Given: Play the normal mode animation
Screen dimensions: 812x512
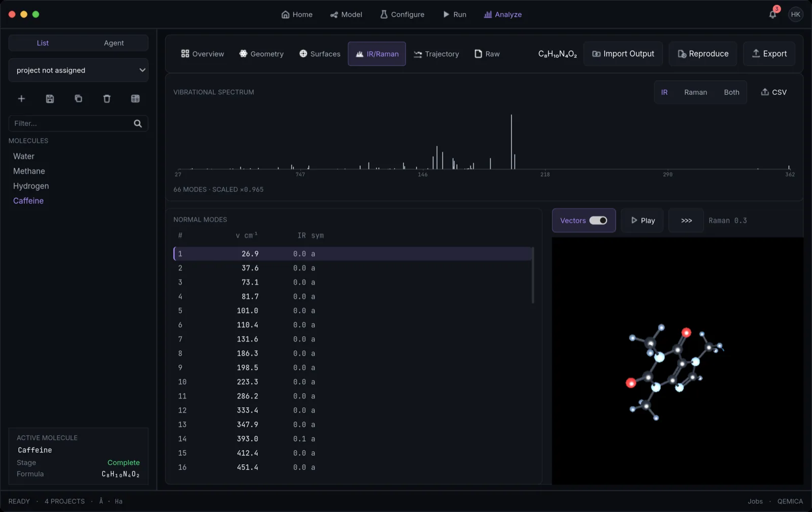Looking at the screenshot, I should 642,220.
